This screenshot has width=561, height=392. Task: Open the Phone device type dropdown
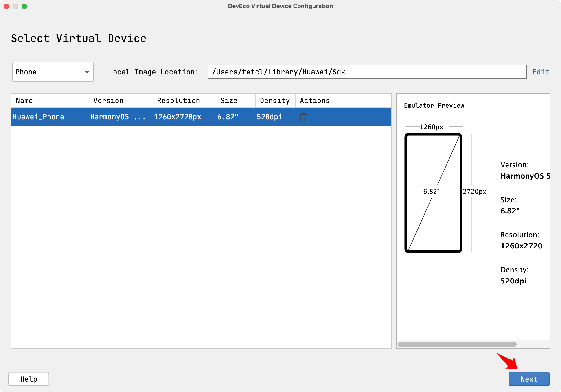[x=53, y=72]
